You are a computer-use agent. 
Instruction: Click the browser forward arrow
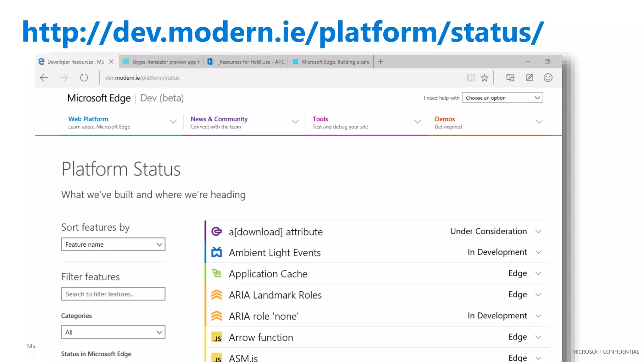tap(64, 78)
